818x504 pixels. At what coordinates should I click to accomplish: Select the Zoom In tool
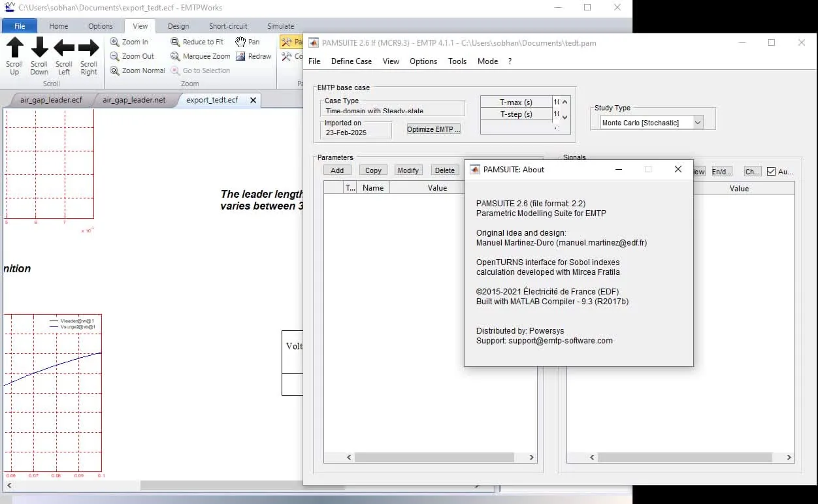click(x=129, y=42)
